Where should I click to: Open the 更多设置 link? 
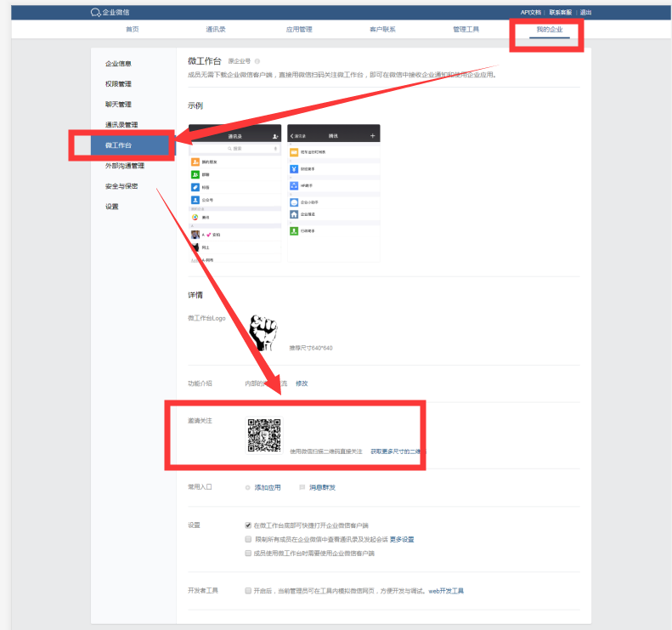(402, 540)
